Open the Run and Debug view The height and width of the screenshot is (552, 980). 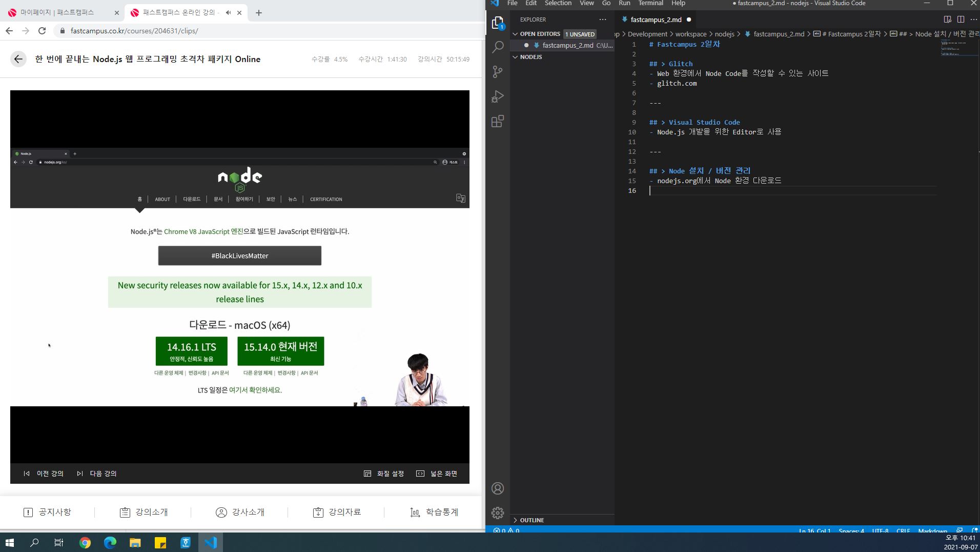498,96
